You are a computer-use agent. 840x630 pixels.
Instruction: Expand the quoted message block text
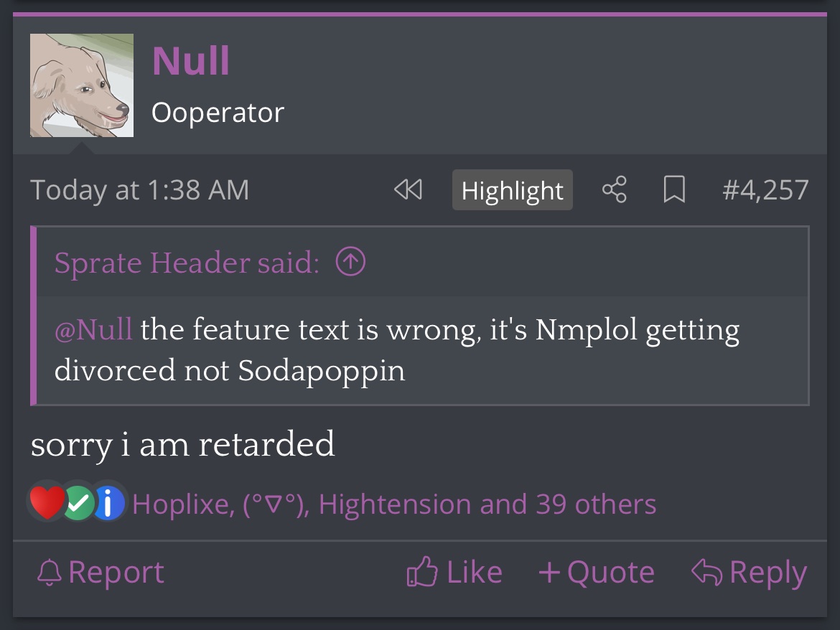click(397, 349)
